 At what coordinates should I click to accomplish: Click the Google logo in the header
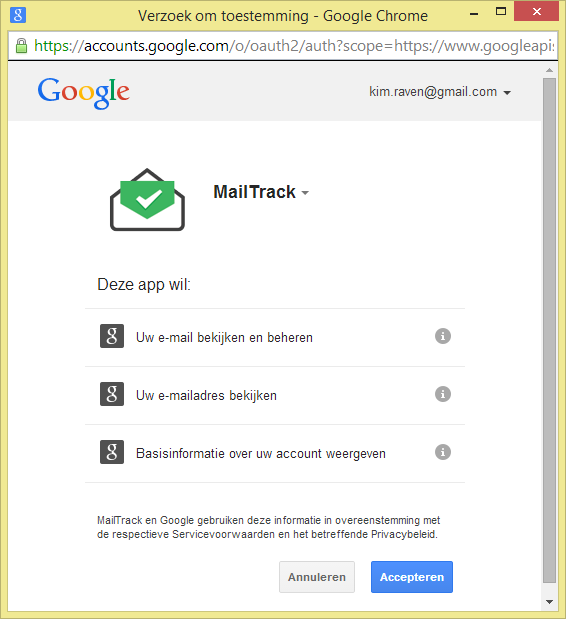click(x=83, y=93)
